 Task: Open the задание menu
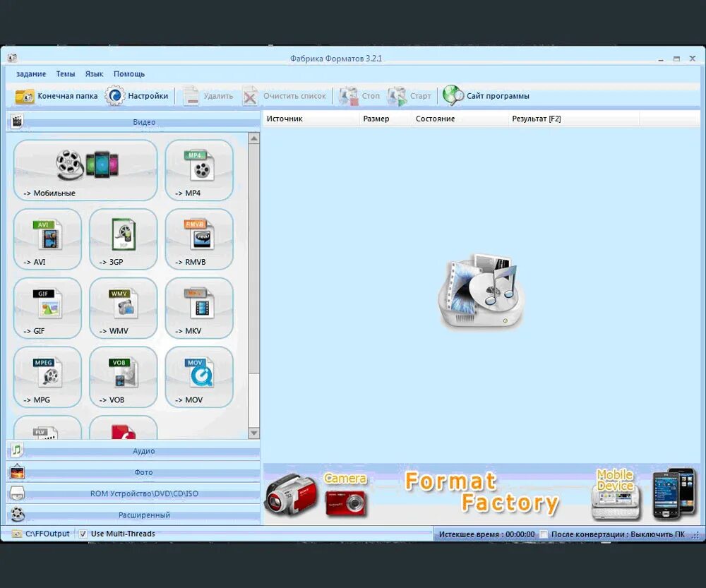31,74
